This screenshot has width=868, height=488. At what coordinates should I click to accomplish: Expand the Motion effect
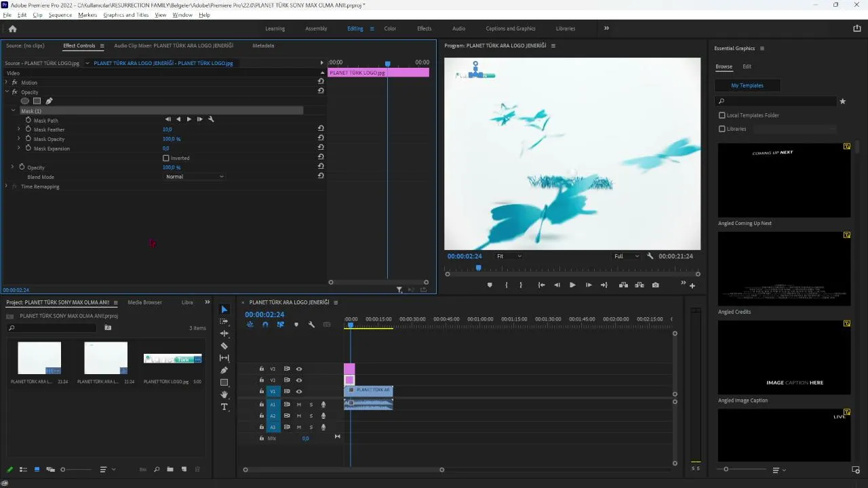pos(6,82)
